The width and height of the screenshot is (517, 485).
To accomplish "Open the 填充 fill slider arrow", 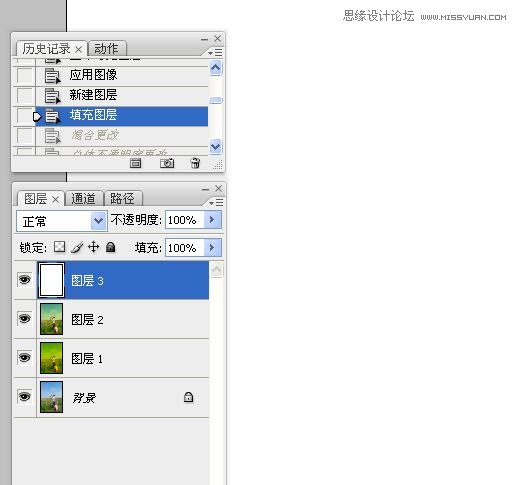I will click(x=212, y=248).
